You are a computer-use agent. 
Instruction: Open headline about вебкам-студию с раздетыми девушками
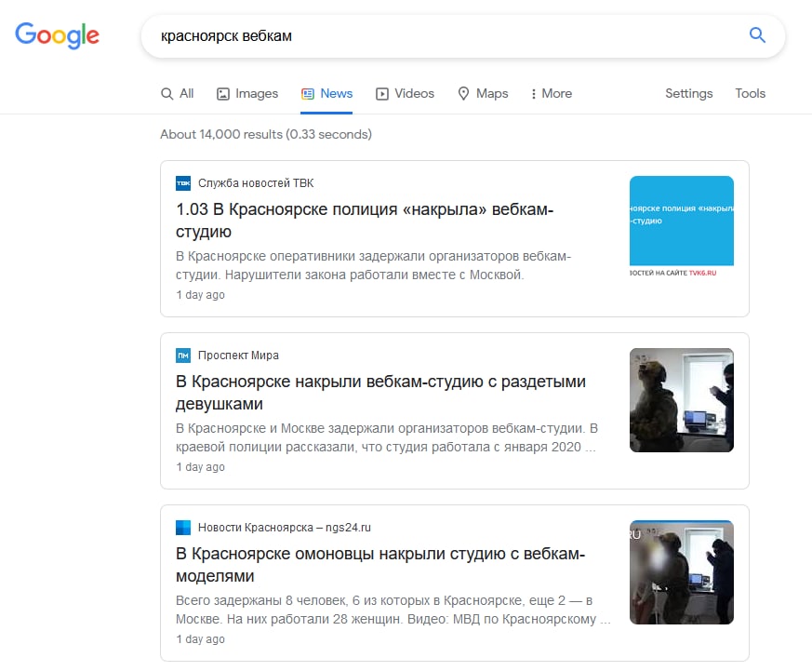[x=380, y=392]
